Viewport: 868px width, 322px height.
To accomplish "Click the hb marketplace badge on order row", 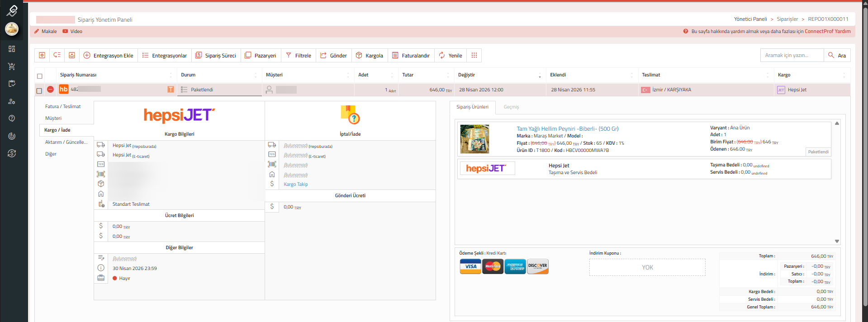I will click(64, 89).
